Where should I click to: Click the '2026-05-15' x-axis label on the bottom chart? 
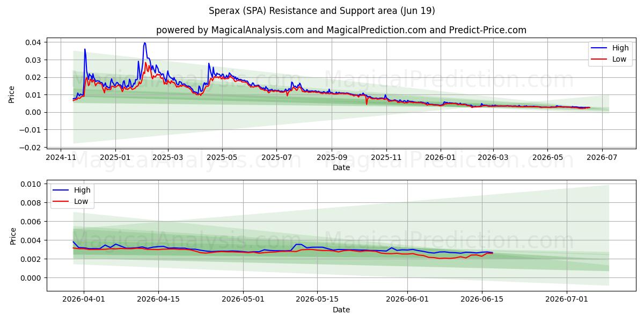click(317, 300)
